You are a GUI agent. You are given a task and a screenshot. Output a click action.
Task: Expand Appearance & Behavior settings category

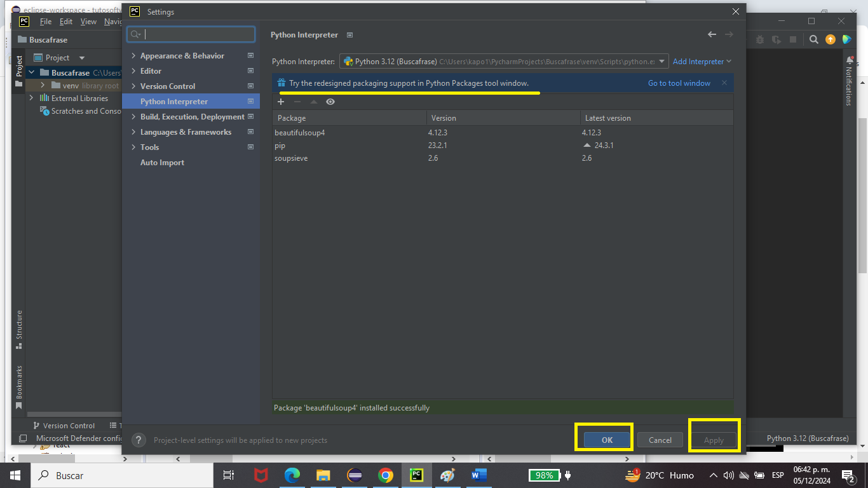[x=133, y=56]
